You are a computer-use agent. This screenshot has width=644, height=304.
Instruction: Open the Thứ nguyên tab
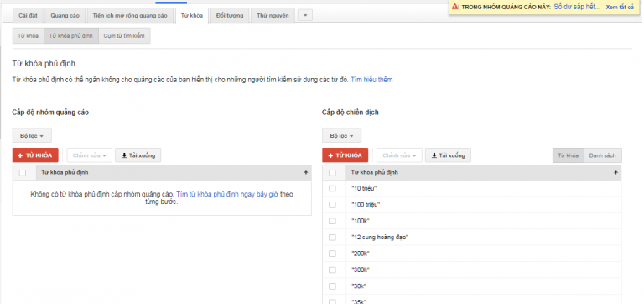tap(273, 16)
